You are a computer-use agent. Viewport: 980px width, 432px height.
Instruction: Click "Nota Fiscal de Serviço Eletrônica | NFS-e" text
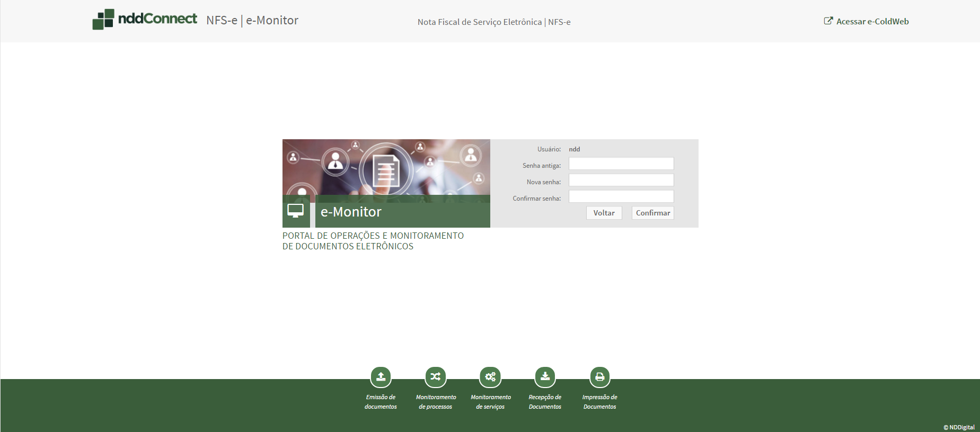(494, 22)
